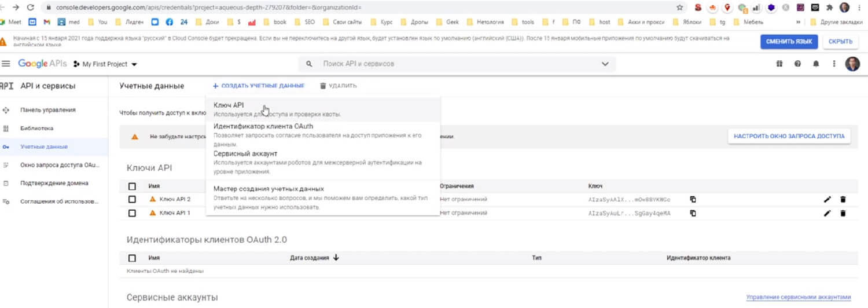
Task: Click СКРЫТЬ to dismiss the banner
Action: [x=840, y=42]
